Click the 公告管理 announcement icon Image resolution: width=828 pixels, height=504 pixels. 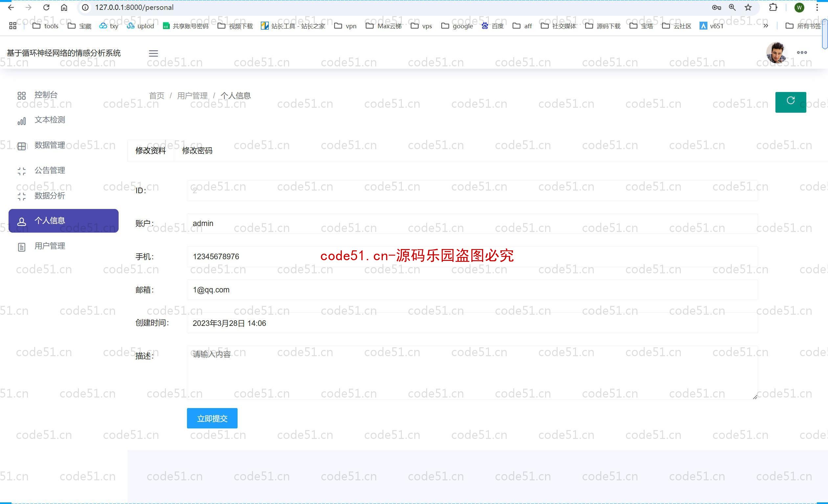[21, 170]
